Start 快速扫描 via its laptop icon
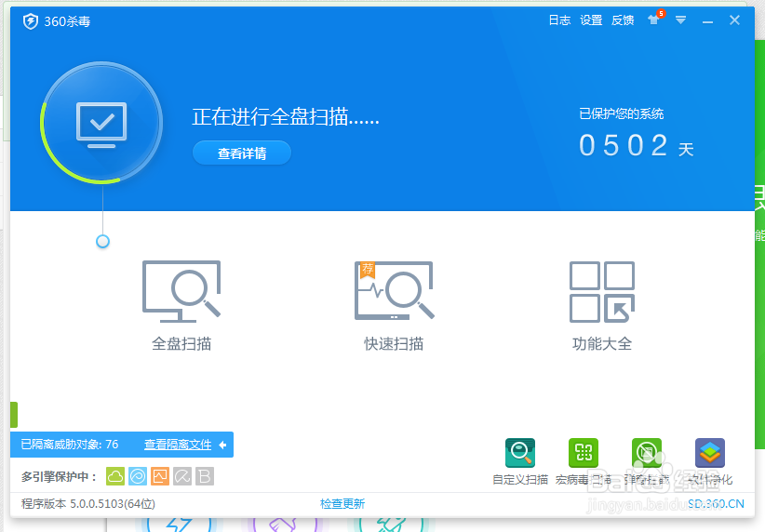The height and width of the screenshot is (532, 765). click(395, 290)
